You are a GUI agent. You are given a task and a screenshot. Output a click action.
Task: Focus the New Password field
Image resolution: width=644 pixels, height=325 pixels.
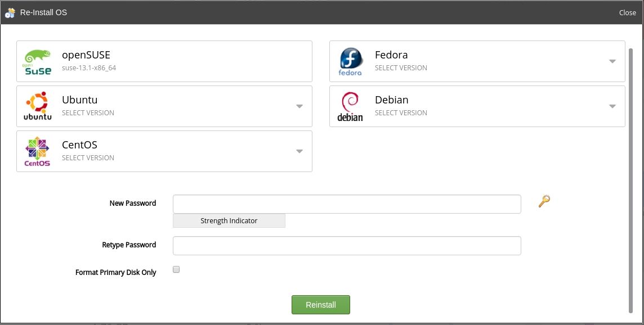pyautogui.click(x=347, y=204)
